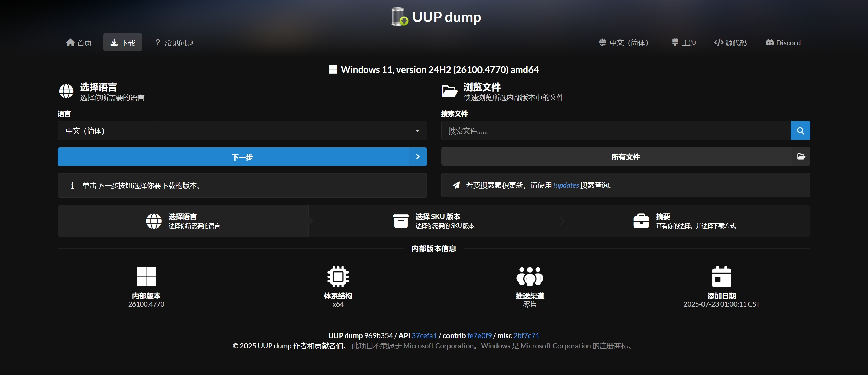Click the UUP dump logo icon
Viewport: 868px width, 375px height.
click(x=399, y=17)
